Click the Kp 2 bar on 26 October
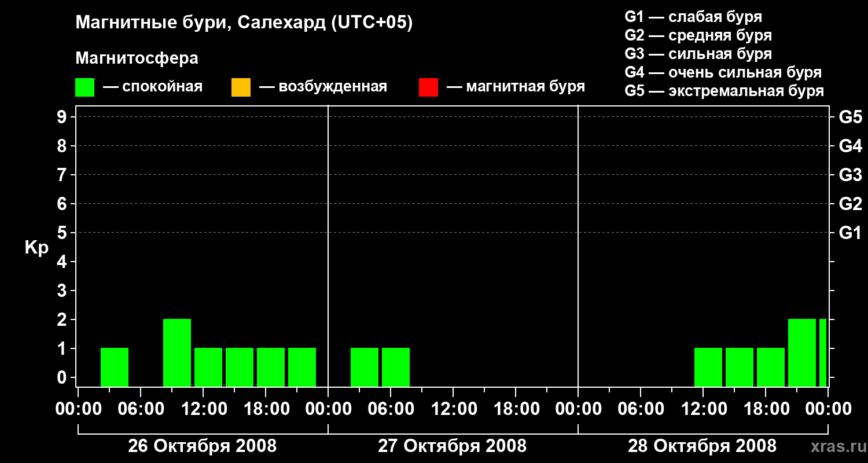868x463 pixels. (x=177, y=352)
